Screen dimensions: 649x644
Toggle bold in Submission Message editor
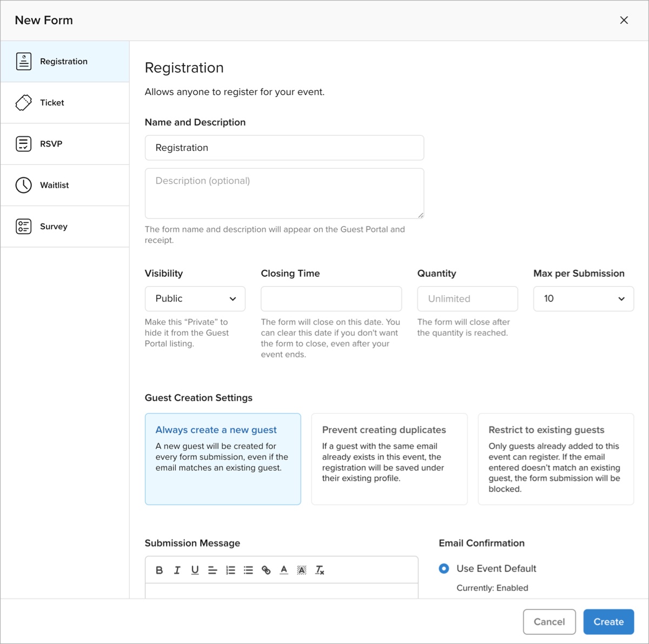pyautogui.click(x=159, y=570)
